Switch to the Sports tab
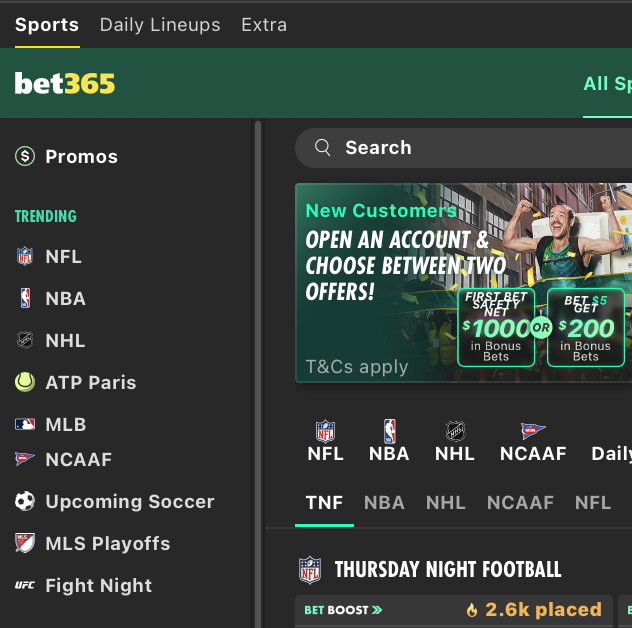The width and height of the screenshot is (632, 628). pos(47,25)
